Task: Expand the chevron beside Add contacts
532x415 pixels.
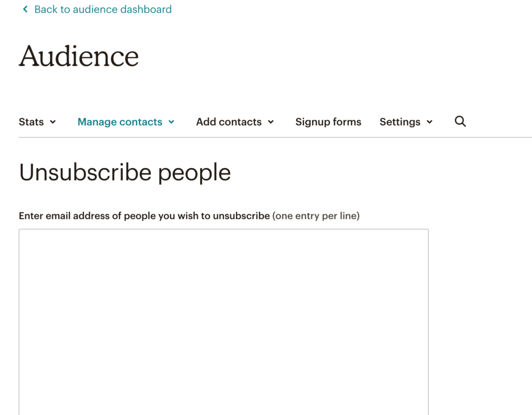Action: (271, 122)
